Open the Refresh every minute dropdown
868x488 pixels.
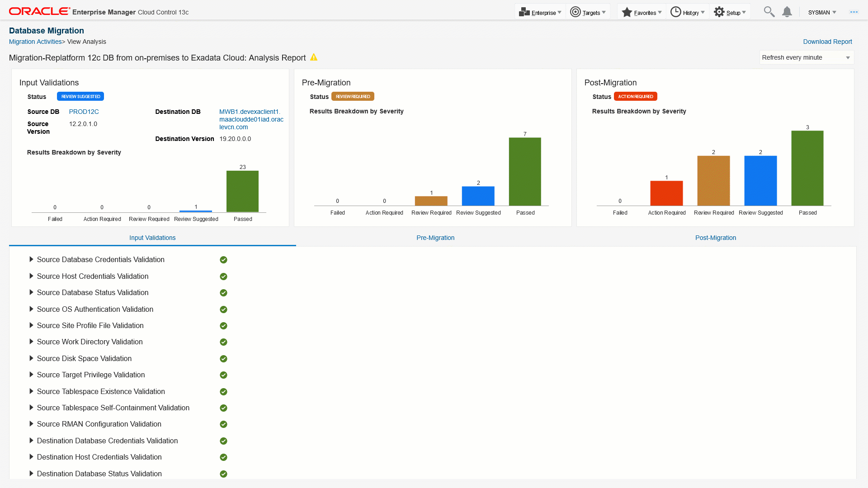[806, 57]
